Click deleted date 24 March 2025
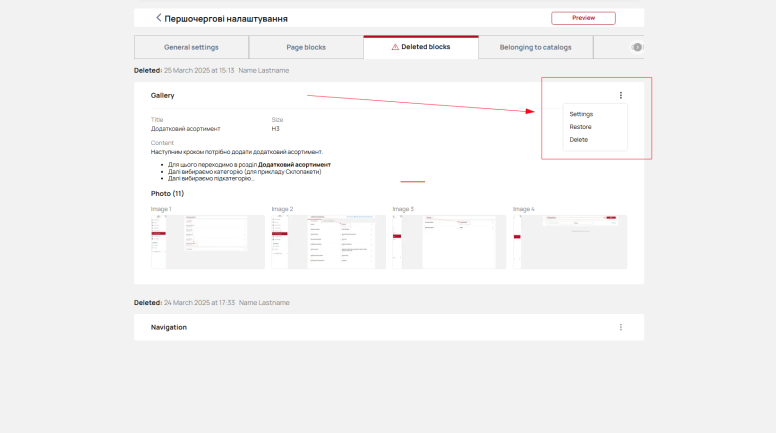The width and height of the screenshot is (776, 433). coord(199,302)
